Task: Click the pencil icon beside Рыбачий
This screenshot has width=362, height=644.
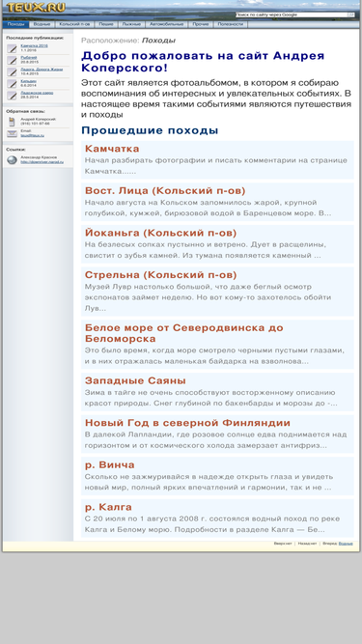Action: [12, 61]
